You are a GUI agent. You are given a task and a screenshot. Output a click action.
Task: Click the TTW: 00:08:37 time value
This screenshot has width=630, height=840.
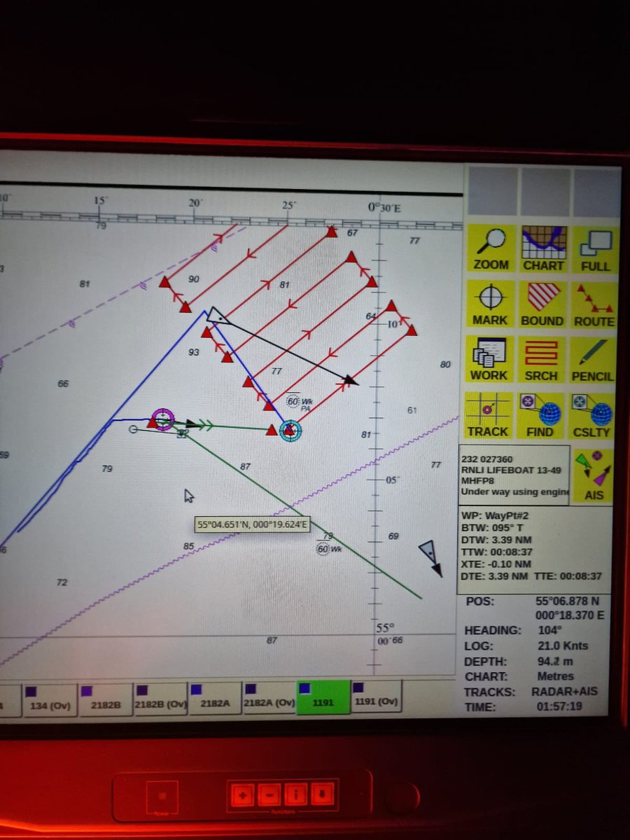(498, 552)
